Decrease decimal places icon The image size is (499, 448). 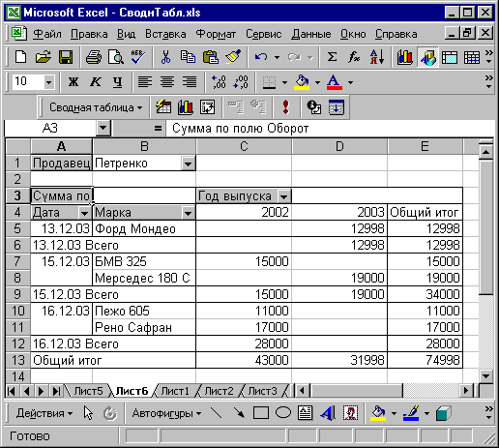241,82
